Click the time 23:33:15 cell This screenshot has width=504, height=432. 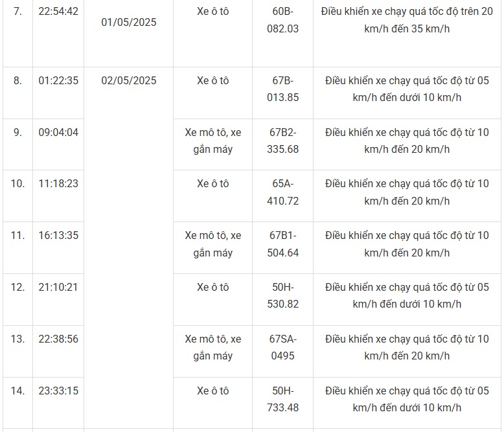pos(58,391)
